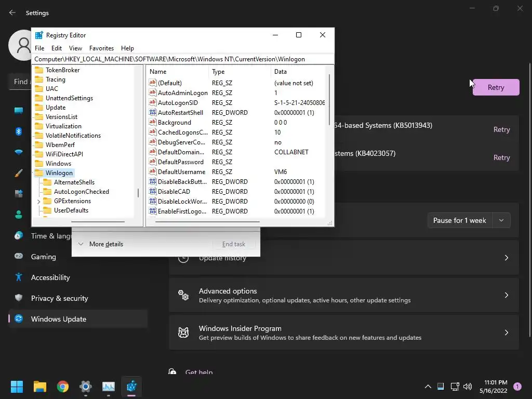Select the (Default) string value icon
This screenshot has width=532, height=399.
coord(153,83)
